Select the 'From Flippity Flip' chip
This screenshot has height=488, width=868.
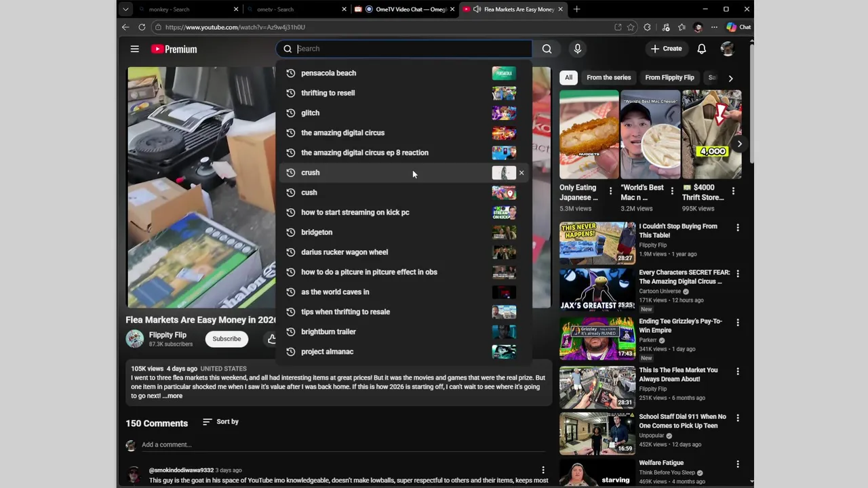coord(669,77)
